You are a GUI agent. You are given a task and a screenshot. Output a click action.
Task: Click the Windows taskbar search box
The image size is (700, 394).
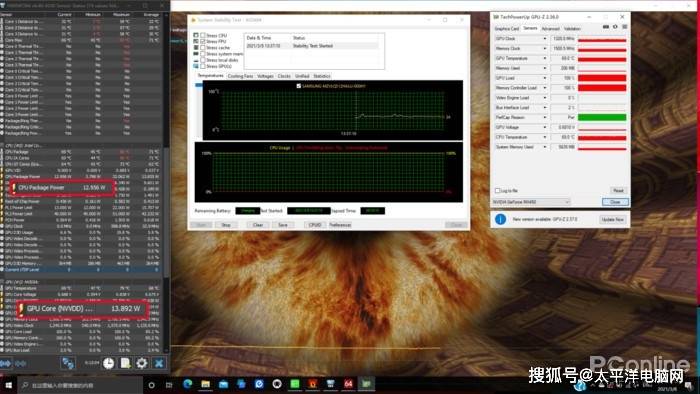(80, 385)
